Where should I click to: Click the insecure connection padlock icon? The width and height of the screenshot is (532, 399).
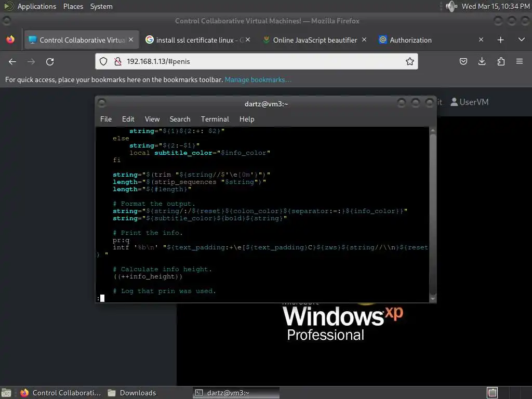coord(118,61)
